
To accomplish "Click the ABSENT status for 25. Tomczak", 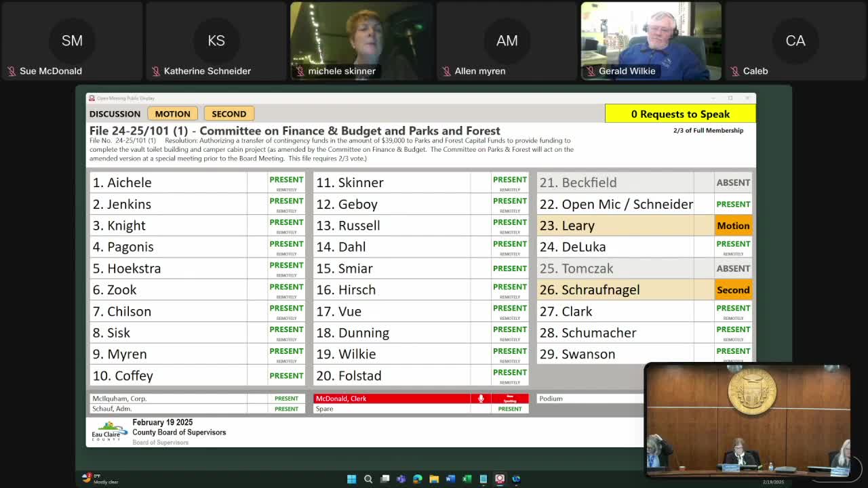I will coord(733,268).
